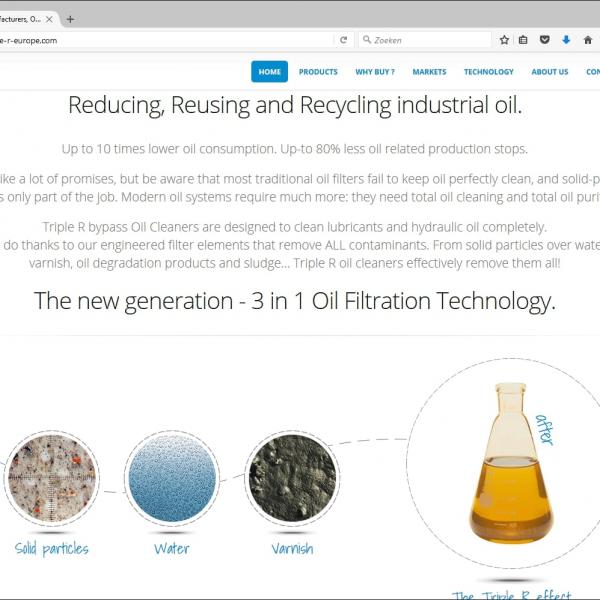Open the TECHNOLOGY menu item

tap(489, 72)
